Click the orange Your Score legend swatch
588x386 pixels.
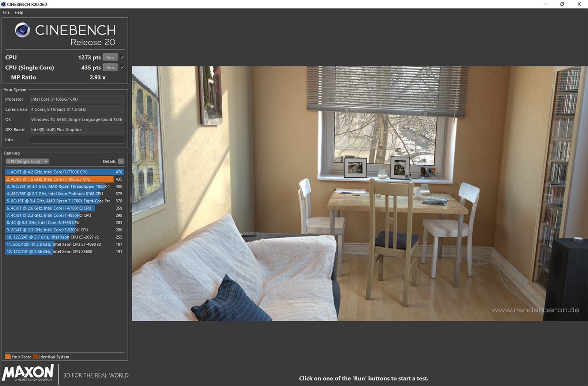point(8,357)
